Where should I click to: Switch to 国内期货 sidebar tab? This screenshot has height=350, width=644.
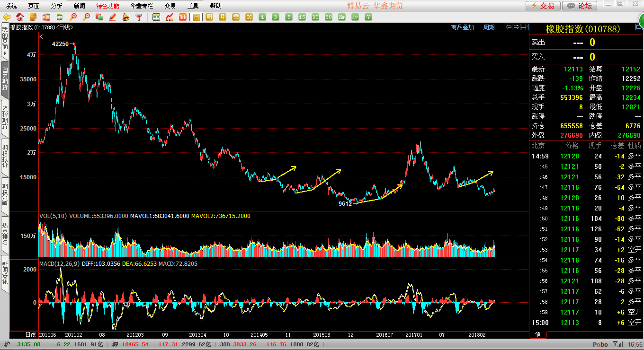pos(5,79)
